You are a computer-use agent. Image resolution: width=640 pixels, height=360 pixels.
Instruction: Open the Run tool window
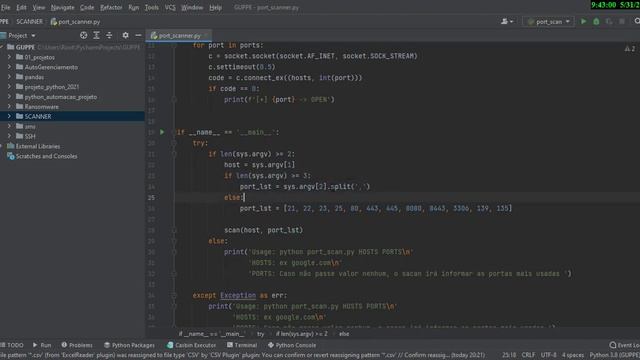click(42, 345)
